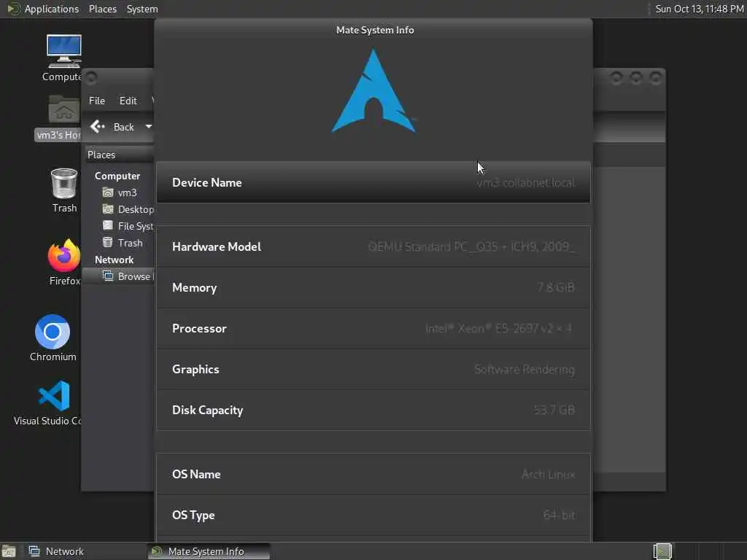Click the Back button label in file manager
The image size is (747, 560).
pos(123,127)
